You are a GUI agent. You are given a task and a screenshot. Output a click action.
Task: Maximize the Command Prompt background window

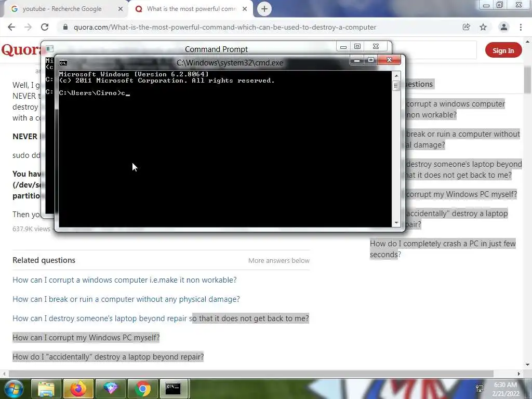pyautogui.click(x=357, y=46)
